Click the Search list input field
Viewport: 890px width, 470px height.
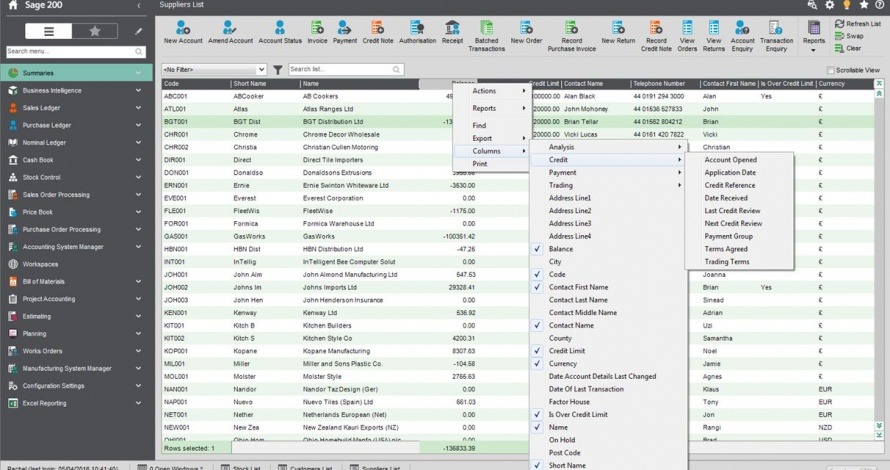coord(346,69)
